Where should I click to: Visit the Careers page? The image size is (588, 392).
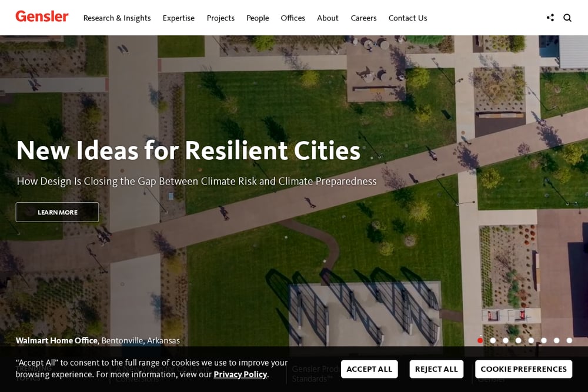[x=363, y=18]
